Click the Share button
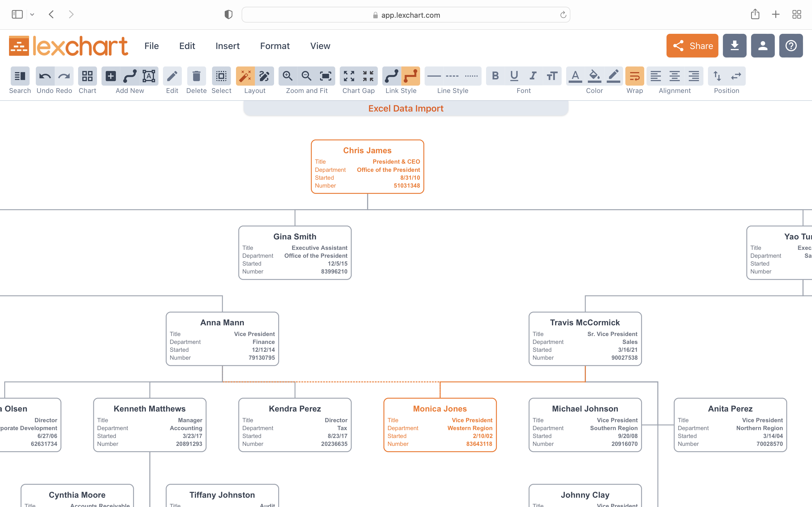 pos(692,46)
